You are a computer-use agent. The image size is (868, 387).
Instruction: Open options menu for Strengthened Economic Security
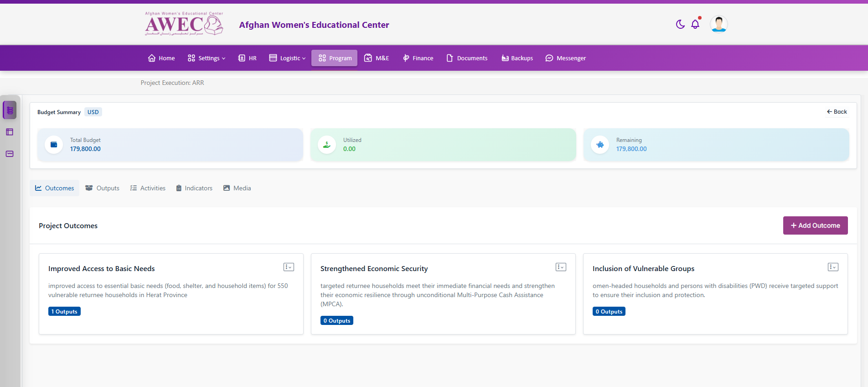(561, 267)
